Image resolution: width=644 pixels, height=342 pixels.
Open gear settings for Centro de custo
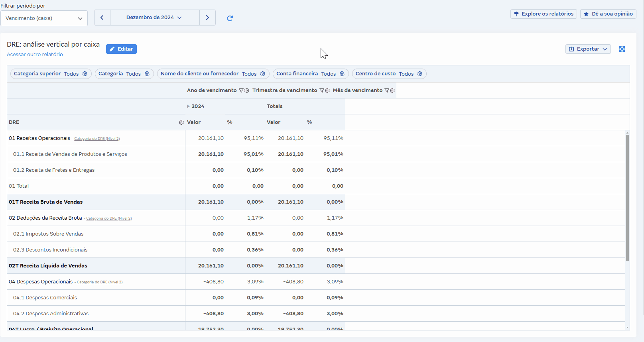420,74
